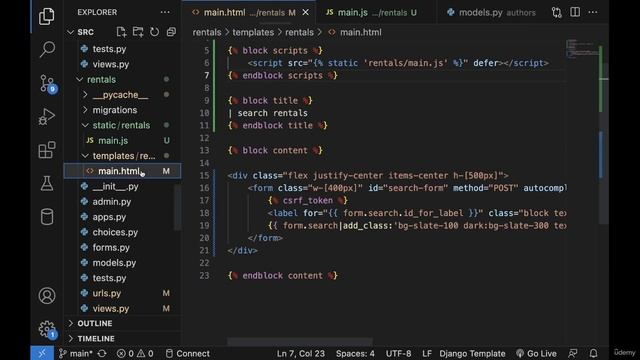This screenshot has width=640, height=360.
Task: Click Ln 7, Col 23 indicator
Action: (301, 353)
